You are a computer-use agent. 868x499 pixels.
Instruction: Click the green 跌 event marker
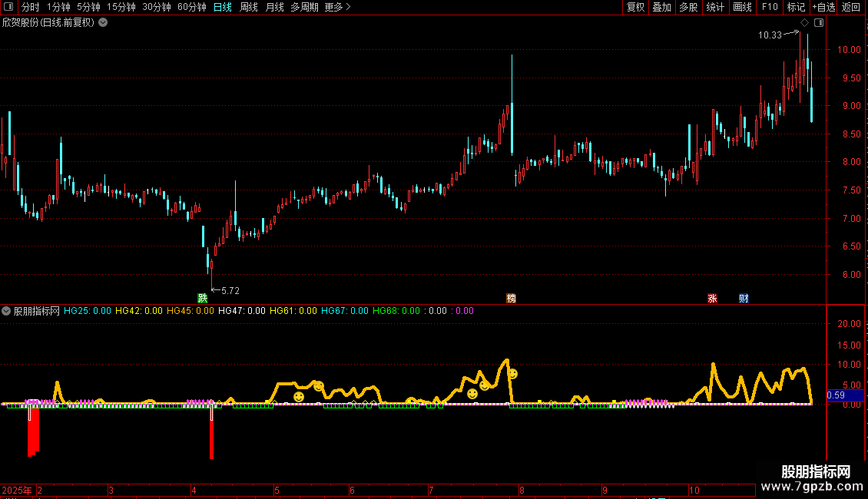(x=203, y=298)
